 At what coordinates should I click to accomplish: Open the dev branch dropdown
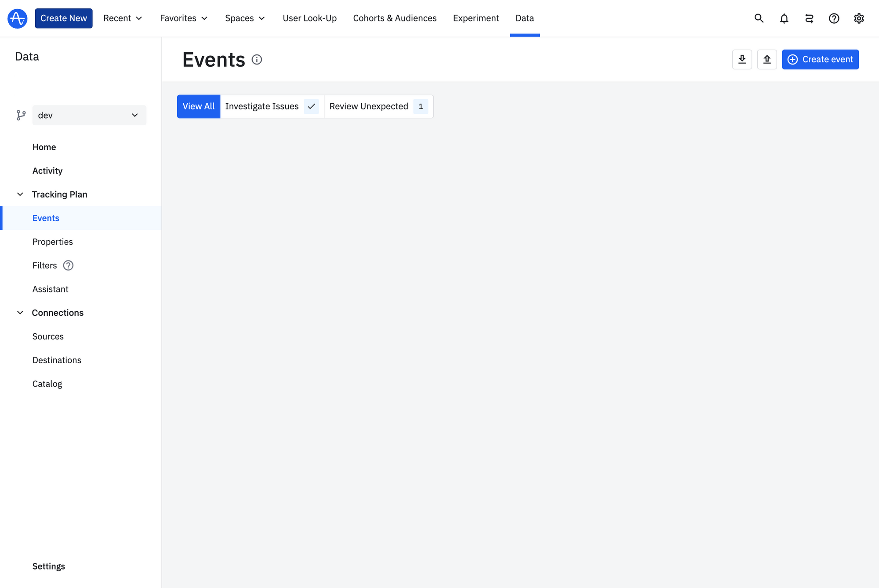(89, 115)
